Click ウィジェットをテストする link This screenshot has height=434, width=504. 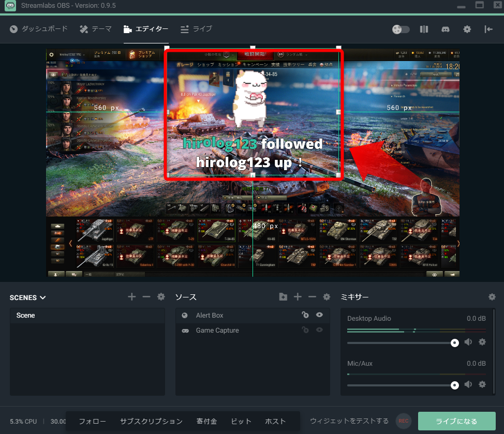coord(349,421)
